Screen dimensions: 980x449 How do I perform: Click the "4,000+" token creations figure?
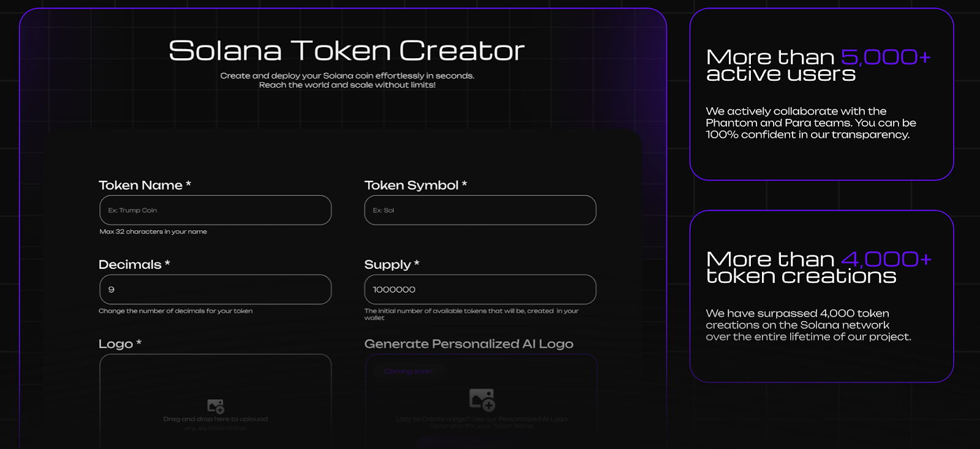point(886,259)
